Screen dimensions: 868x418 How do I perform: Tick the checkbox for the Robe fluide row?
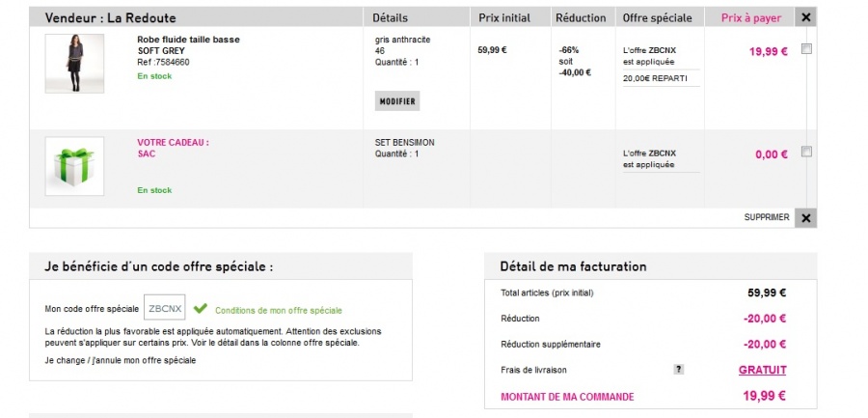[x=806, y=49]
